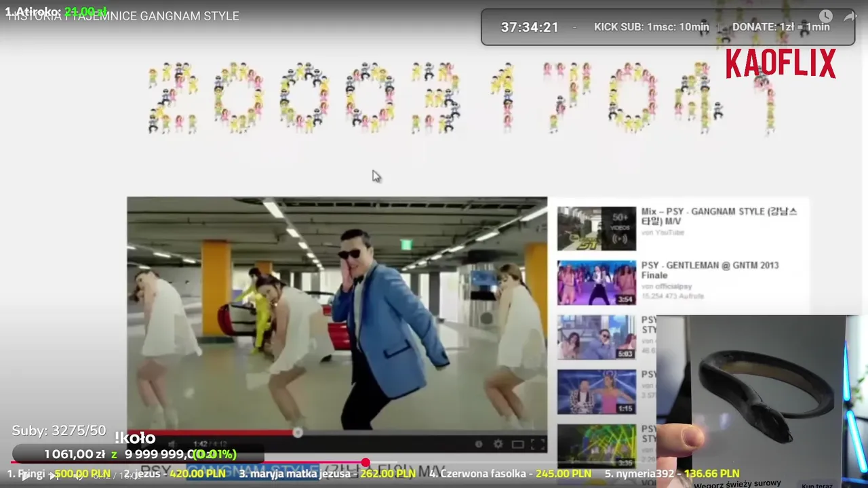The height and width of the screenshot is (488, 868).
Task: Click the Watch later clock icon
Action: [x=825, y=16]
